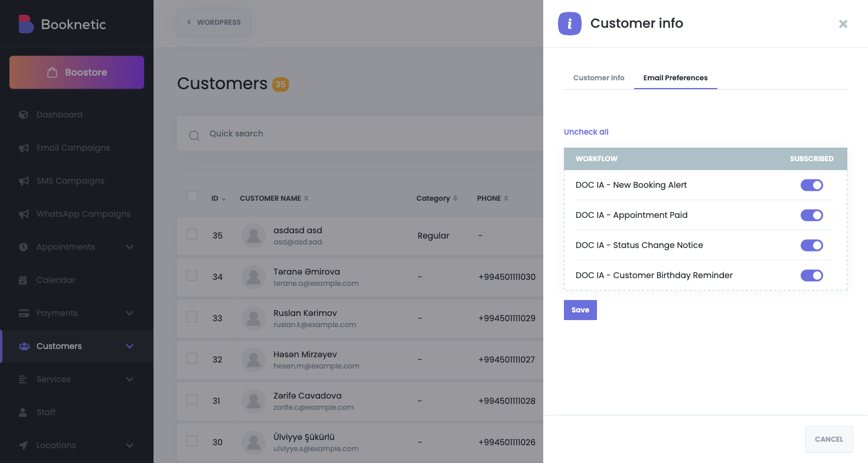Close the Customer info panel
This screenshot has height=463, width=868.
pos(843,24)
